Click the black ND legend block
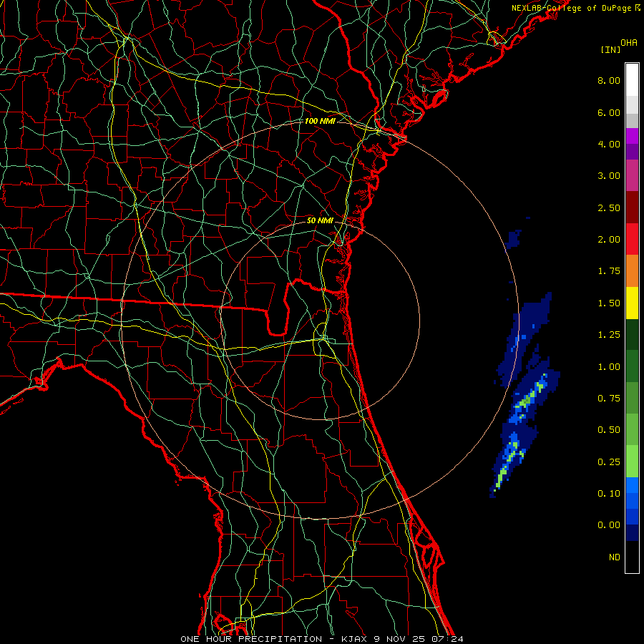The height and width of the screenshot is (644, 644). [x=632, y=557]
